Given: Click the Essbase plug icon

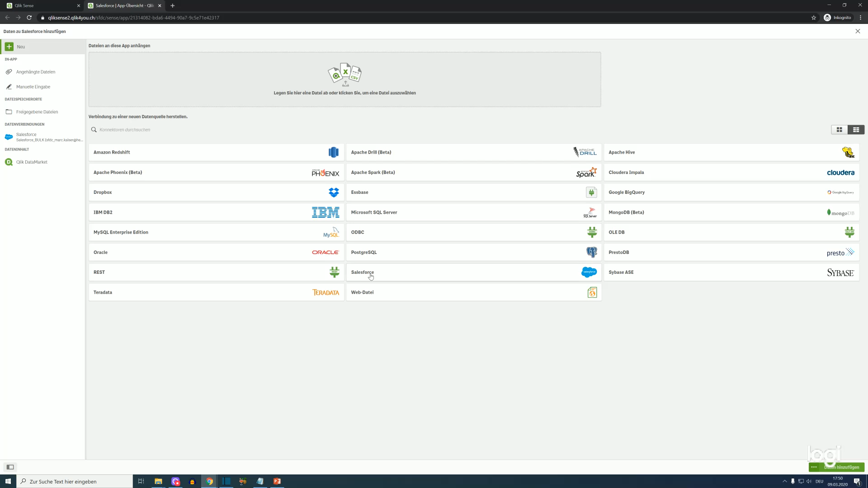Looking at the screenshot, I should pos(591,192).
